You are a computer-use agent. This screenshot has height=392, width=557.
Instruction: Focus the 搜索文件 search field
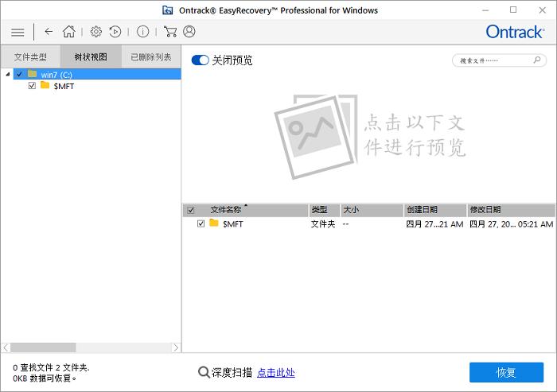coord(499,60)
